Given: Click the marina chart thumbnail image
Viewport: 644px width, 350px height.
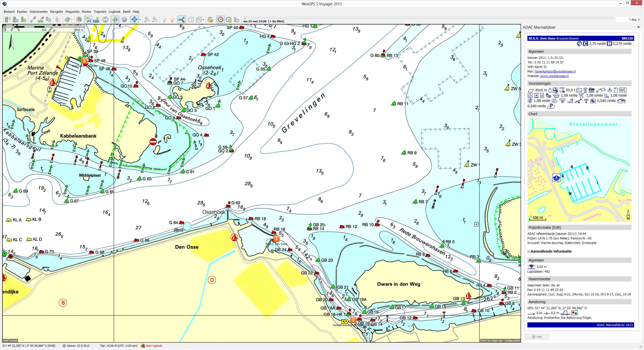Looking at the screenshot, I should pyautogui.click(x=579, y=170).
